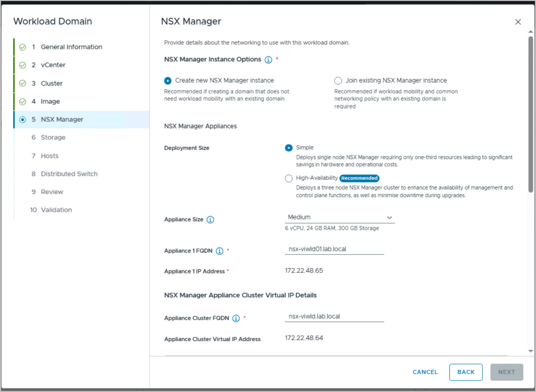536x392 pixels.
Task: Click the Appliance Cluster Virtual IP Address label
Action: pos(212,339)
